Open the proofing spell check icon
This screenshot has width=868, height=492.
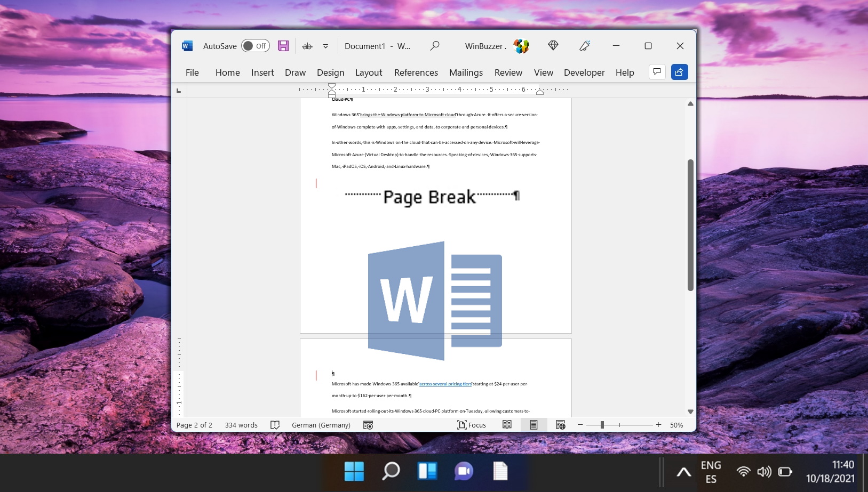point(275,425)
